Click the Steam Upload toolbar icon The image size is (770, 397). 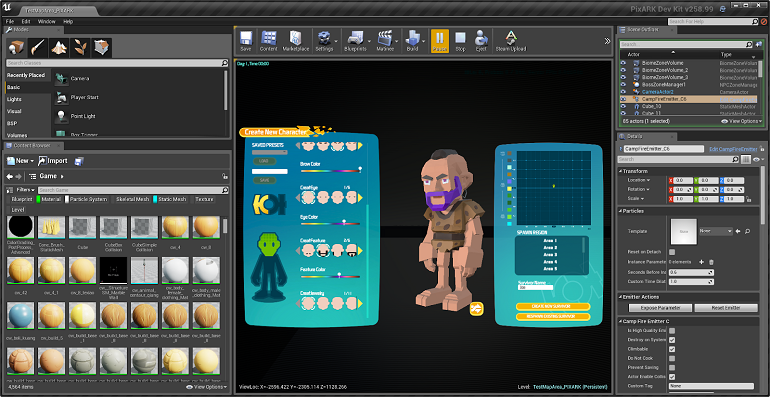click(511, 40)
